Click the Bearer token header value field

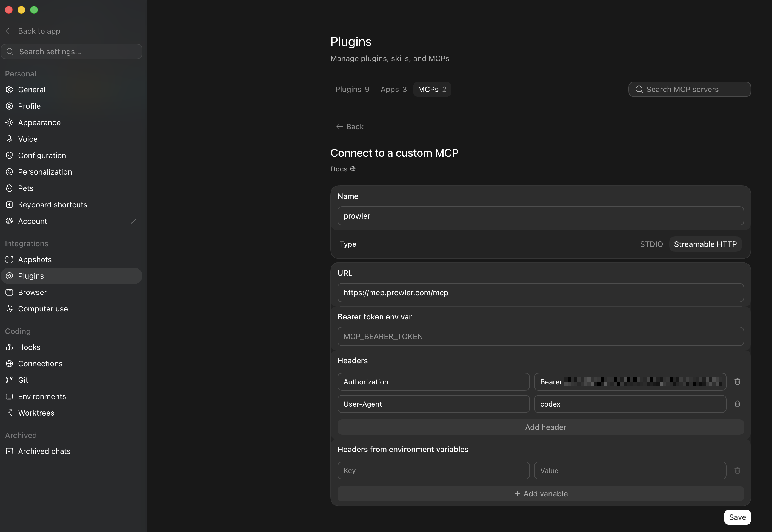click(630, 382)
